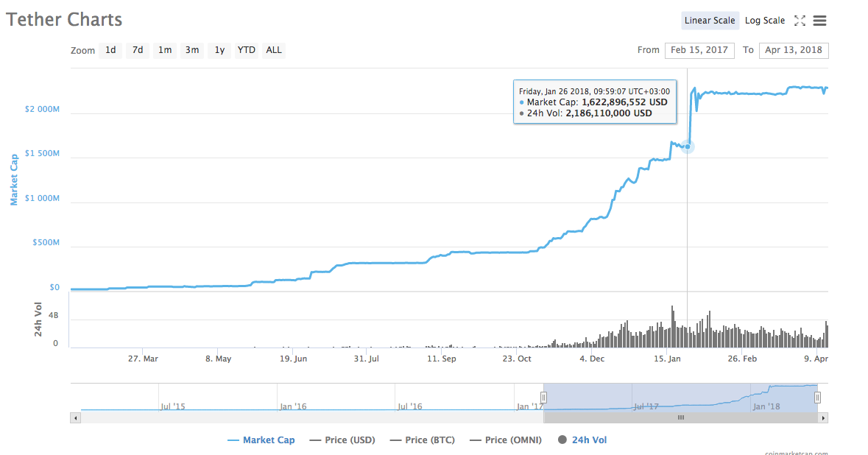Image resolution: width=868 pixels, height=455 pixels.
Task: Click the $1 500M axis label
Action: click(x=42, y=153)
